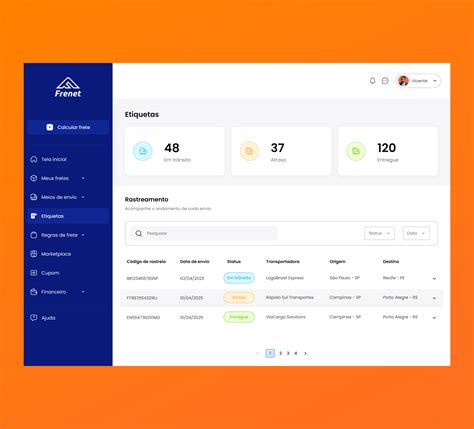Expand the Rápido Sul Transportes row
Image resolution: width=474 pixels, height=429 pixels.
click(x=434, y=298)
